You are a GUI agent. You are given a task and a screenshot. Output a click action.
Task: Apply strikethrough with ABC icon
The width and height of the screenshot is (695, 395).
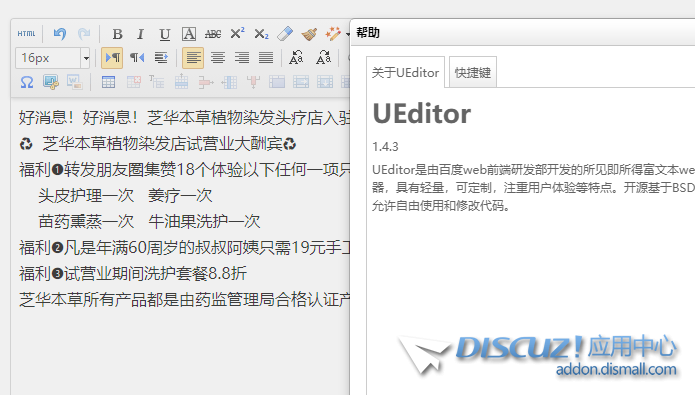pos(213,34)
